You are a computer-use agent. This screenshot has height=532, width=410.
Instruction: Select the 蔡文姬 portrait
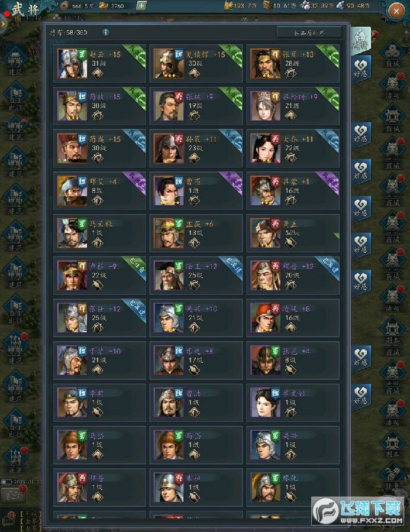[x=265, y=403]
